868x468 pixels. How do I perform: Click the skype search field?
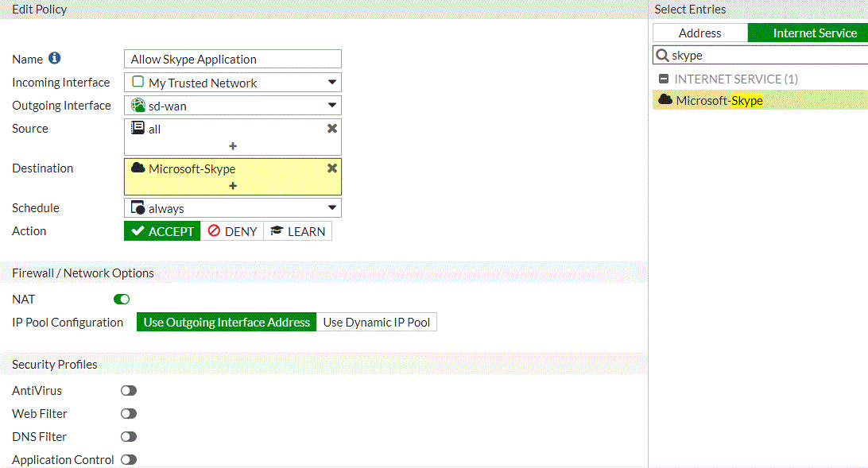[x=761, y=56]
